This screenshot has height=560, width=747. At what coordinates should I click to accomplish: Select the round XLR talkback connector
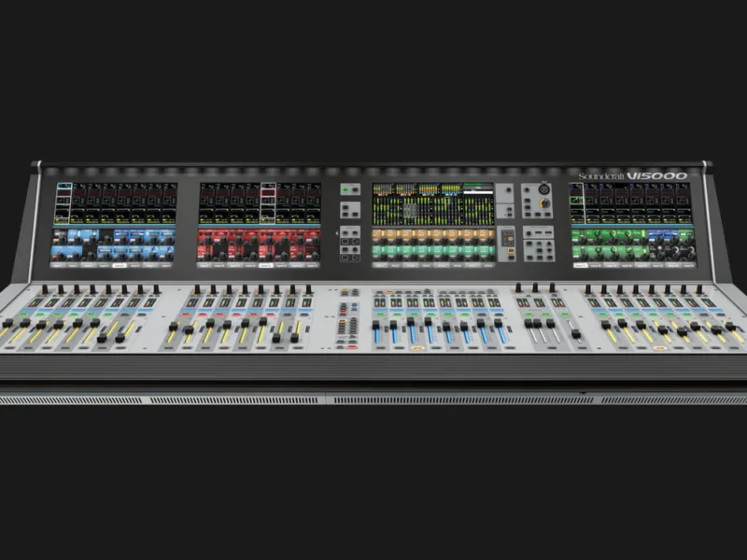pyautogui.click(x=543, y=189)
